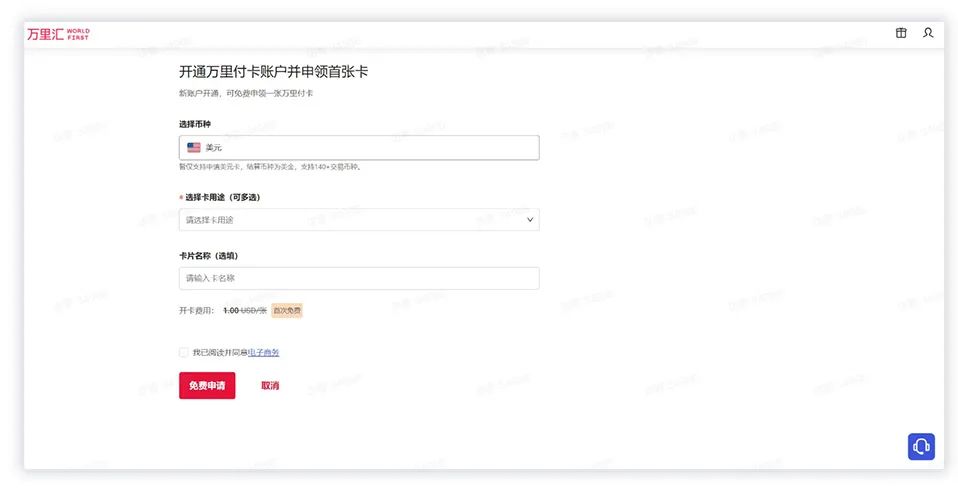Click the 取消 cancel link
This screenshot has width=958, height=497.
pos(270,386)
